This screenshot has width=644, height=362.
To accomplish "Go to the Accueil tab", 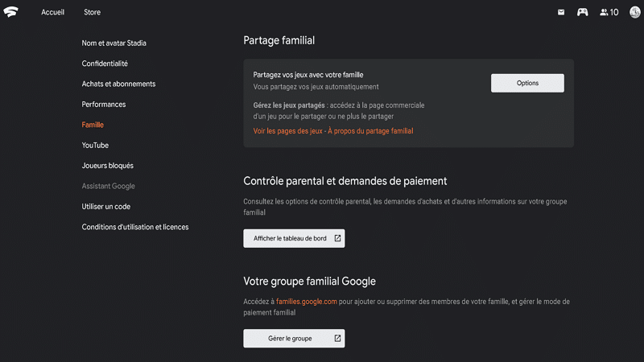I will tap(52, 12).
